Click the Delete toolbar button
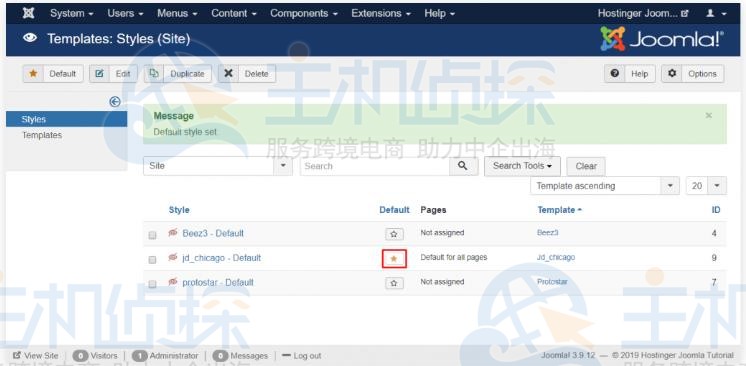746x366 pixels. pos(247,74)
